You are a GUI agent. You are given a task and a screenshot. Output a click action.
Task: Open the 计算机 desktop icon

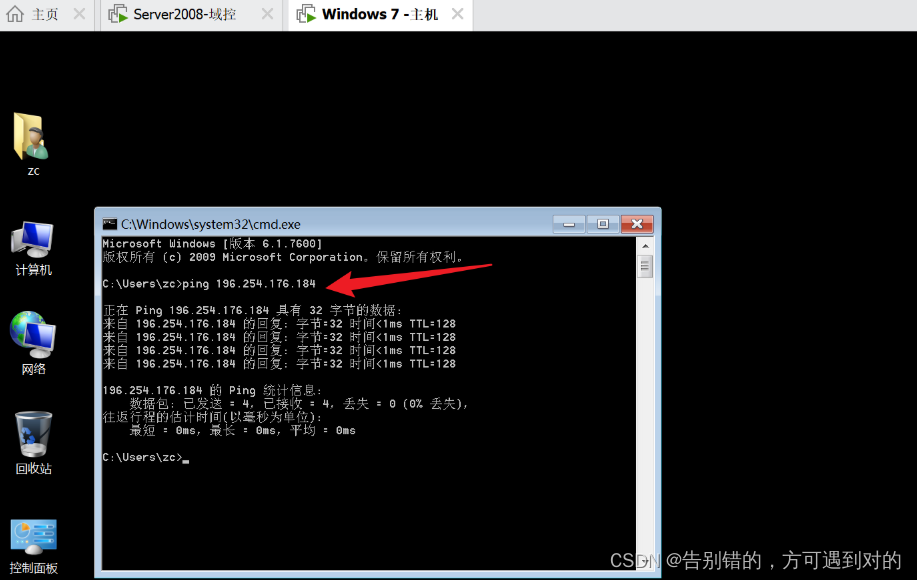[x=32, y=240]
